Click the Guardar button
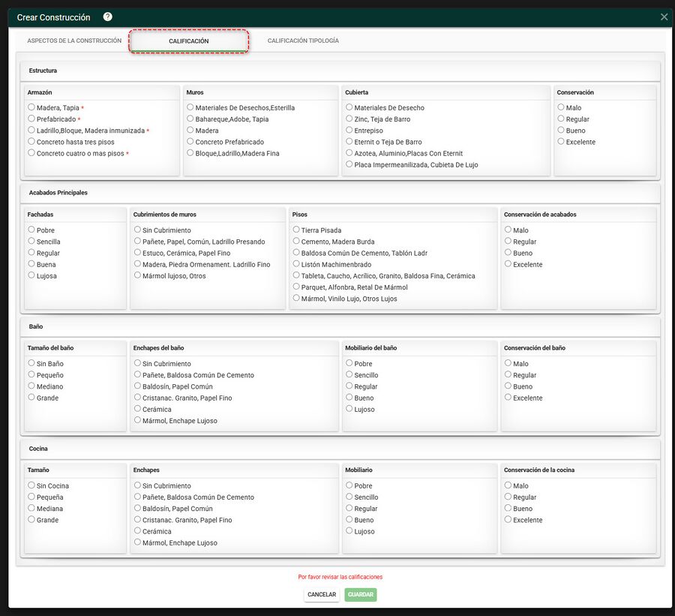This screenshot has width=675, height=616. click(360, 594)
